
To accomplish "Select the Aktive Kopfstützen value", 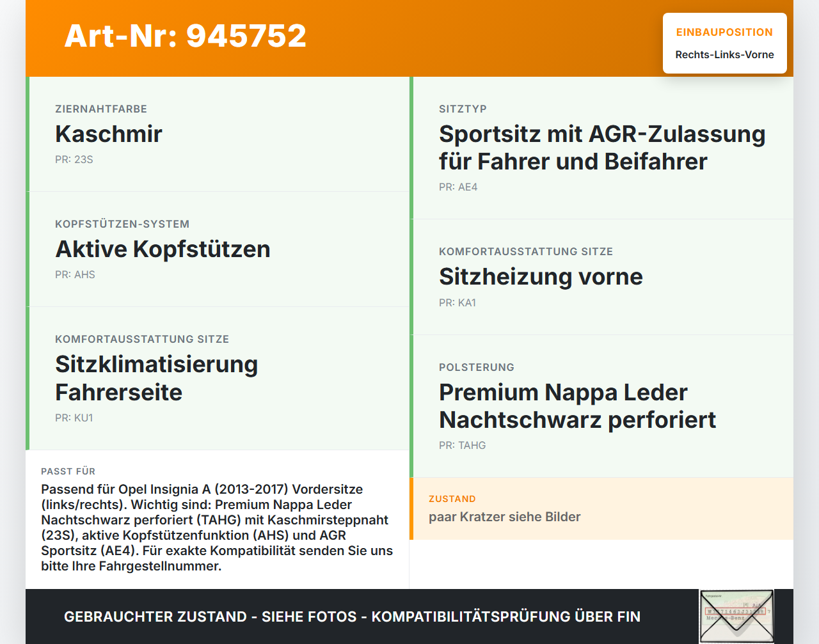I will pos(163,249).
